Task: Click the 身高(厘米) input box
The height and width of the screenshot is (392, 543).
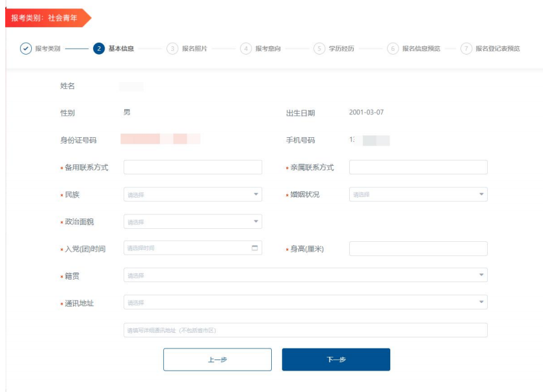Action: [418, 249]
